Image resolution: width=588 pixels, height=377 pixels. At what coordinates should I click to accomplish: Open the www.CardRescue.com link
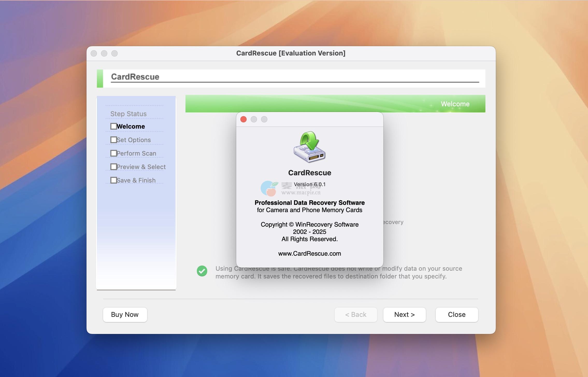pos(310,254)
